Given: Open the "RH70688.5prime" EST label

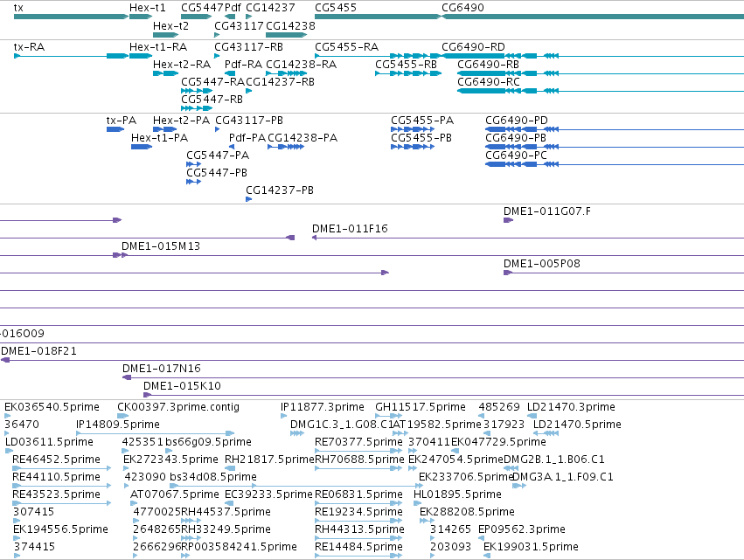Looking at the screenshot, I should (359, 460).
